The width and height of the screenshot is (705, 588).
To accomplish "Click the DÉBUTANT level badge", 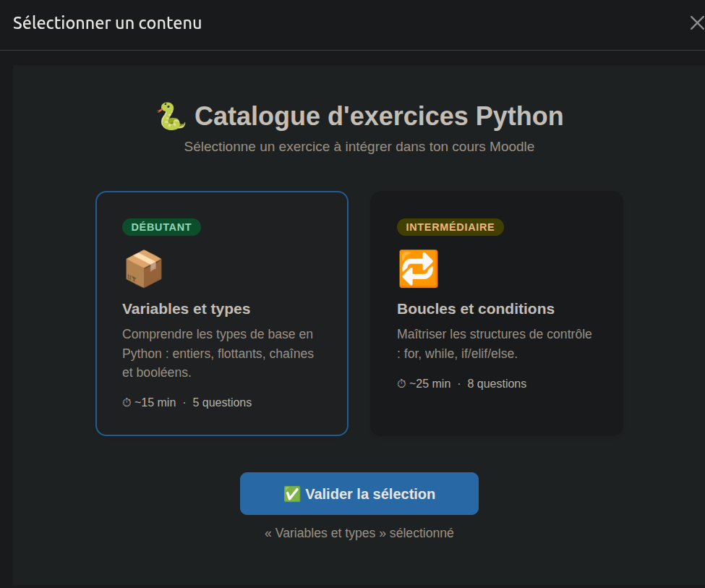I will pos(161,227).
